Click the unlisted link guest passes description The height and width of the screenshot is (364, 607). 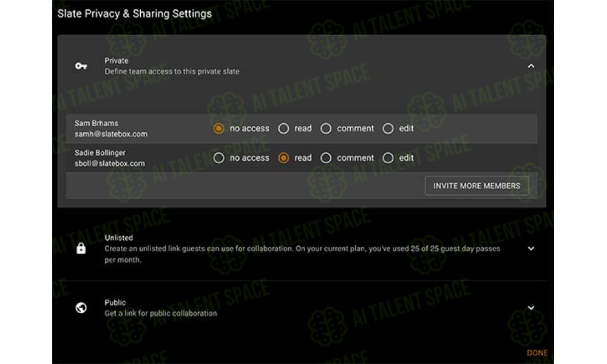tap(302, 254)
